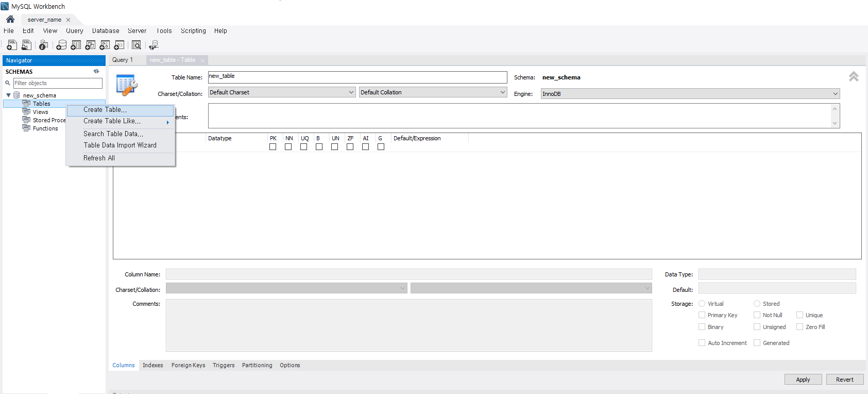The width and height of the screenshot is (868, 394).
Task: Switch to the Triggers tab
Action: (x=224, y=365)
